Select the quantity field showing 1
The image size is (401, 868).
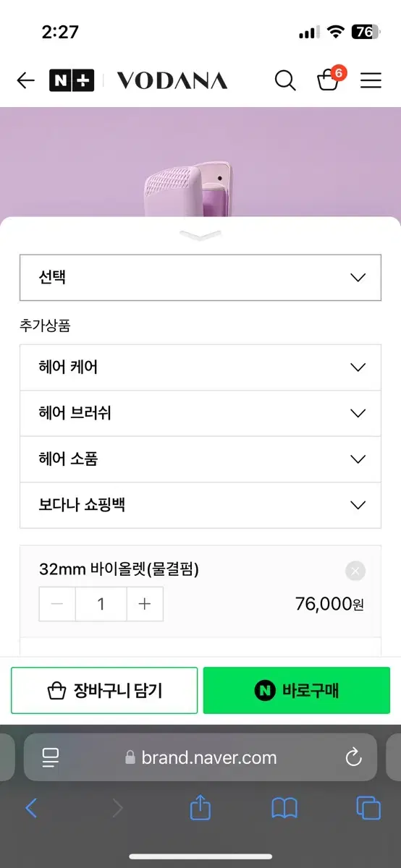[x=101, y=604]
